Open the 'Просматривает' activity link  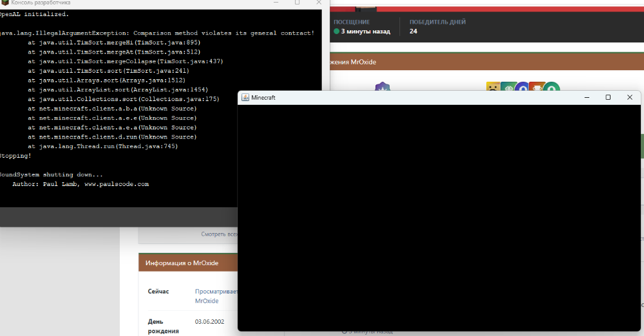click(216, 291)
